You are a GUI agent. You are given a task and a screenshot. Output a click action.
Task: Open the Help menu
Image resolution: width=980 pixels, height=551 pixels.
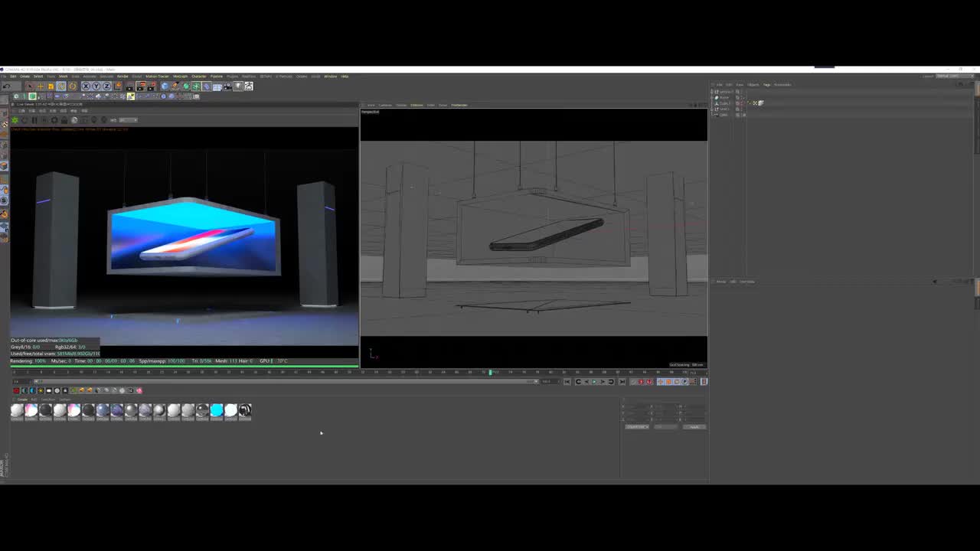345,77
